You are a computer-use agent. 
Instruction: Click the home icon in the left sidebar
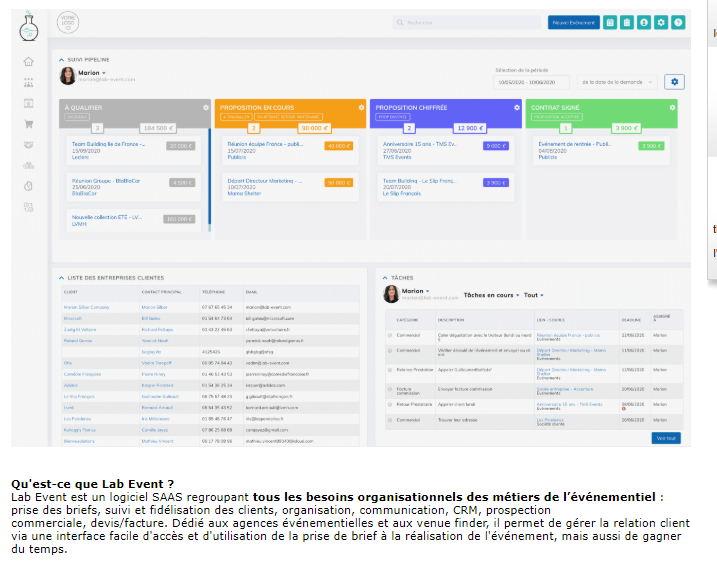pos(28,62)
